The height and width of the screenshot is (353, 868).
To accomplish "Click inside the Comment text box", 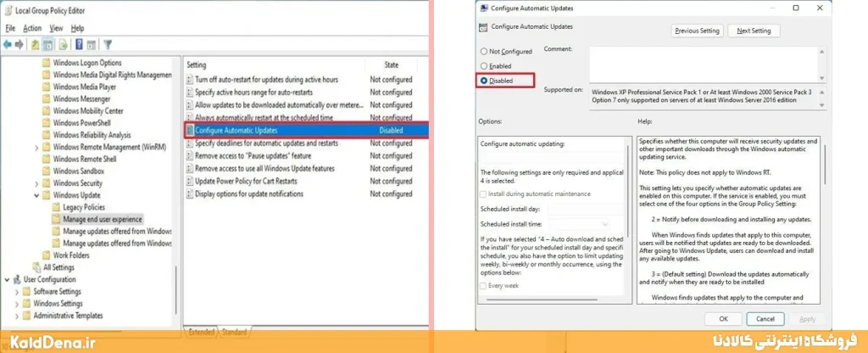I will tap(703, 64).
